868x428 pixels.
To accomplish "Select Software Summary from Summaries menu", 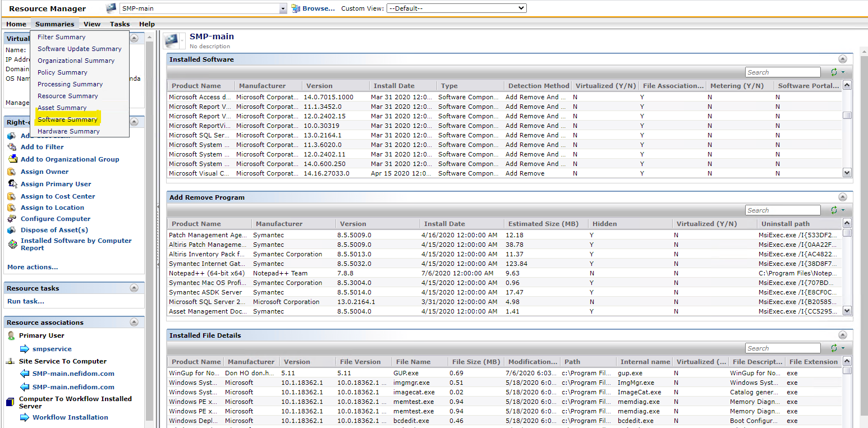I will click(x=67, y=119).
